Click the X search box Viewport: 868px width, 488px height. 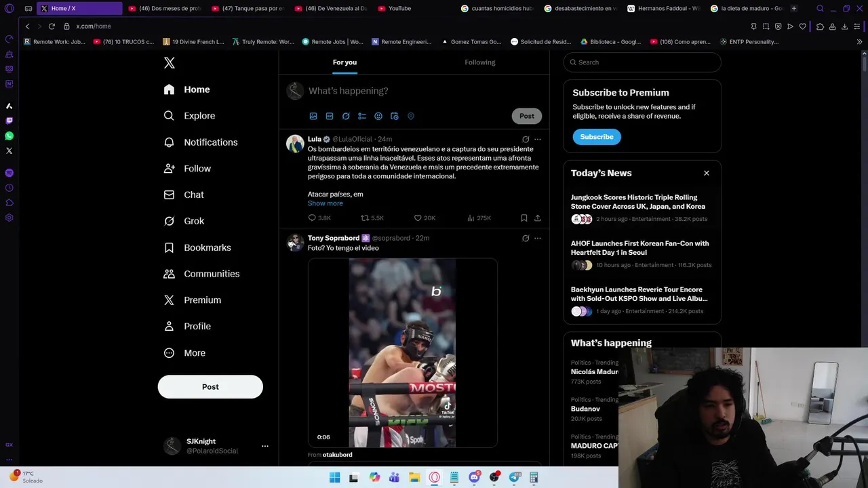click(x=642, y=62)
